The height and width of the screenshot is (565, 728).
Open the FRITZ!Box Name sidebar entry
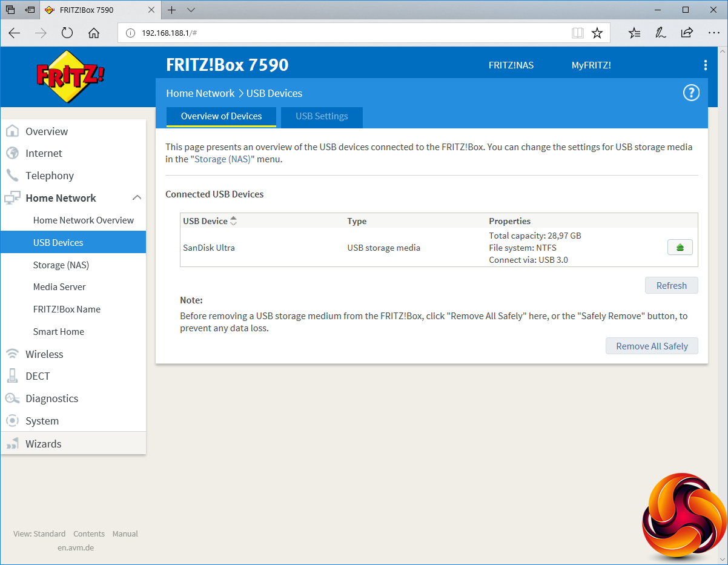pos(67,309)
